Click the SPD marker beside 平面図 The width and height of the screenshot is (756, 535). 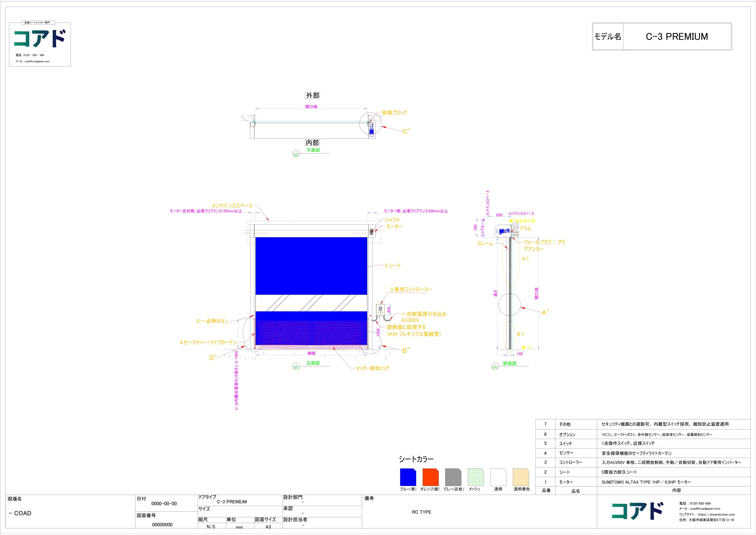click(x=296, y=154)
